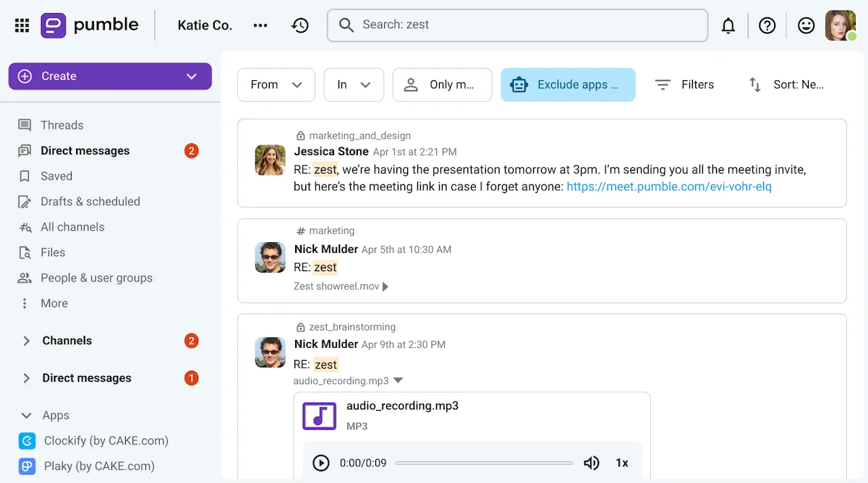The width and height of the screenshot is (868, 483).
Task: Open the apps grid launcher icon
Action: (22, 25)
